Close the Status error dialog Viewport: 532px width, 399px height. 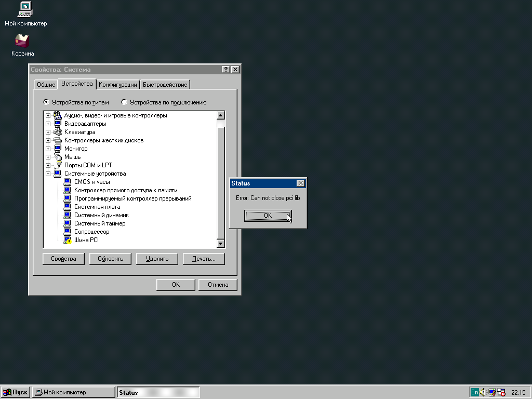[301, 183]
